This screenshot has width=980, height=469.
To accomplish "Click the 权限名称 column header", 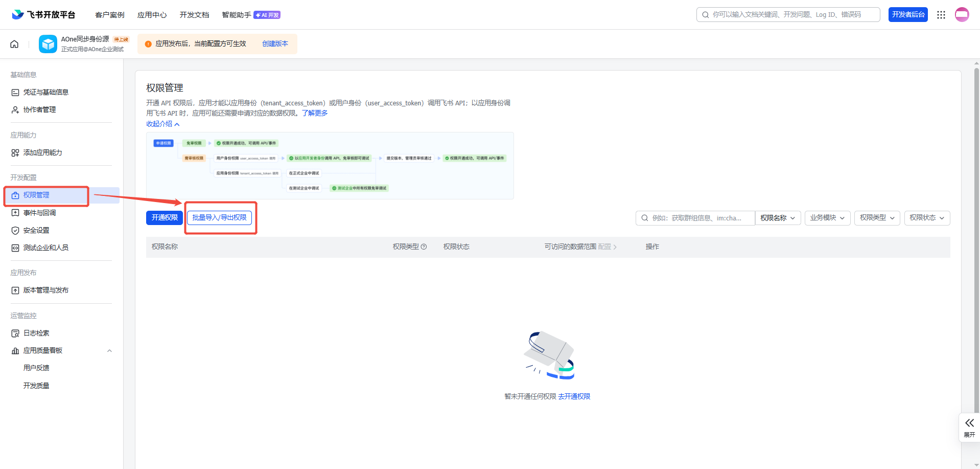I will coord(165,247).
